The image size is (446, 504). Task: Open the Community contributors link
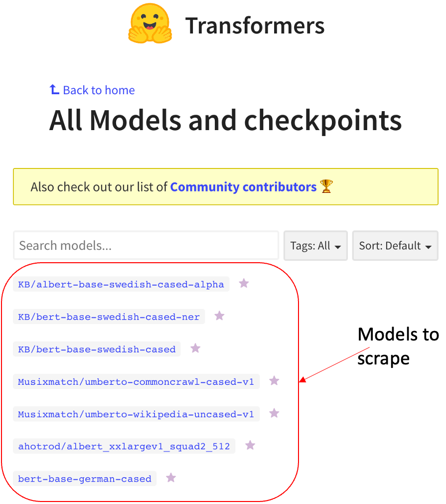tap(244, 186)
